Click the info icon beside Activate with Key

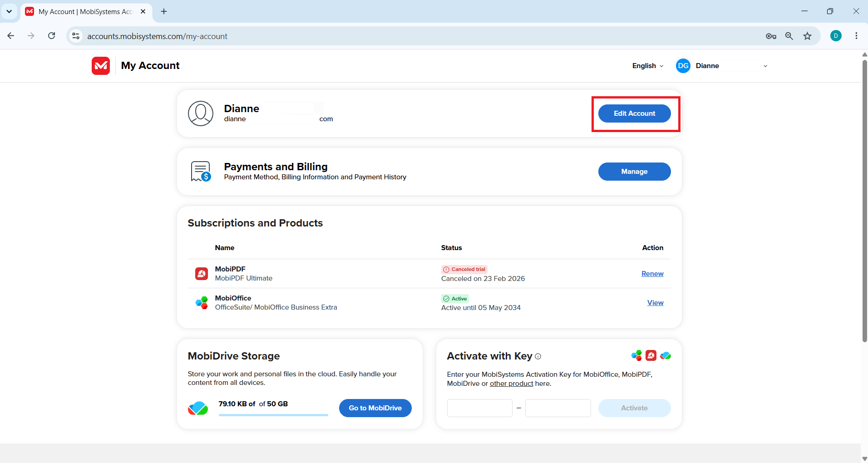click(538, 356)
